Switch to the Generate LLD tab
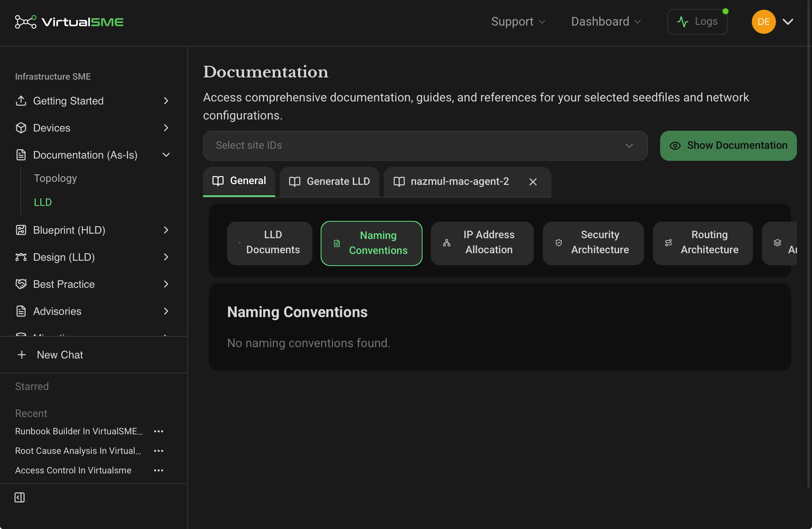This screenshot has height=529, width=812. 329,182
